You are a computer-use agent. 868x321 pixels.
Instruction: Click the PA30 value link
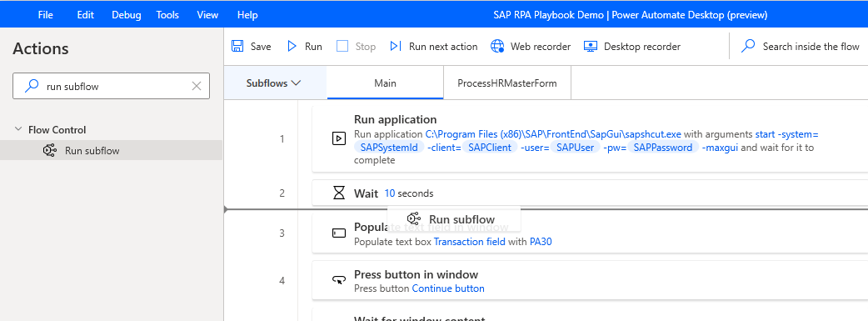pyautogui.click(x=541, y=242)
